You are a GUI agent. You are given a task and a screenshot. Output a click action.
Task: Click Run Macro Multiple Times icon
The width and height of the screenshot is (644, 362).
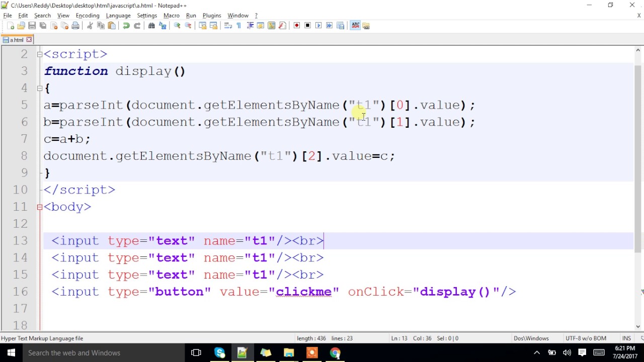point(330,26)
